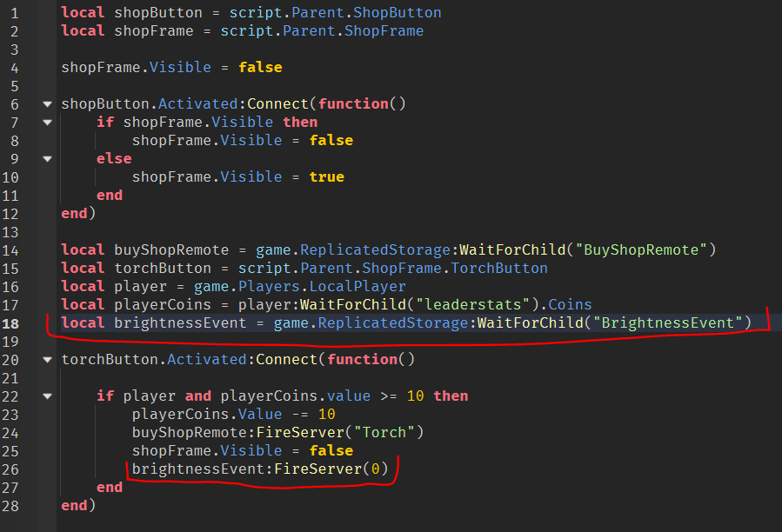Screen dimensions: 782x532
Task: Click the string "Torch" on line 24
Action: 384,432
